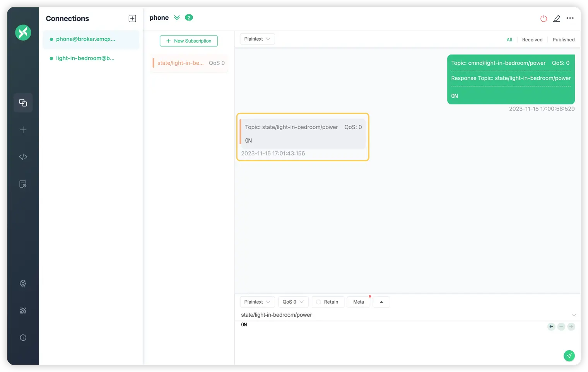Switch to the Received messages tab

click(x=532, y=40)
